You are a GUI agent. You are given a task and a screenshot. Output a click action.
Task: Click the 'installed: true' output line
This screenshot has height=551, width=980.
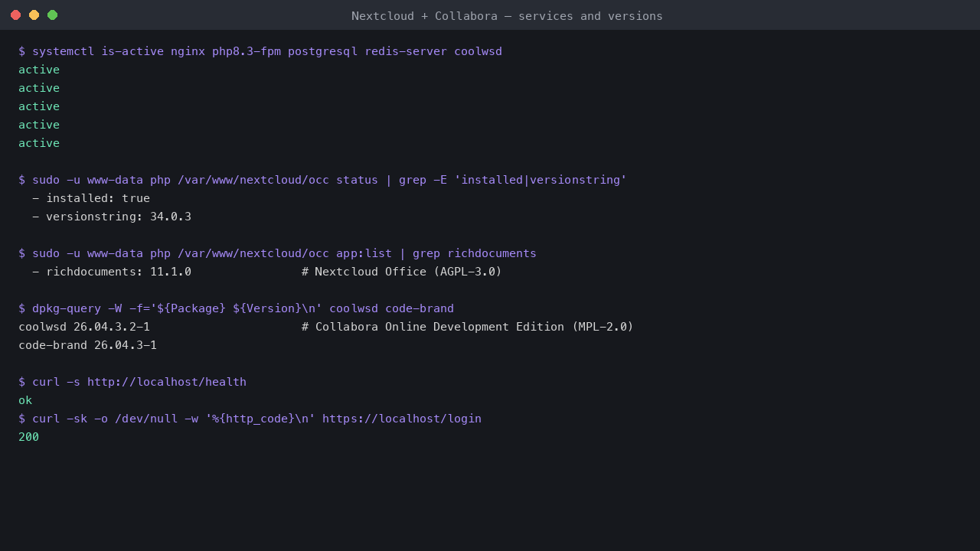91,198
